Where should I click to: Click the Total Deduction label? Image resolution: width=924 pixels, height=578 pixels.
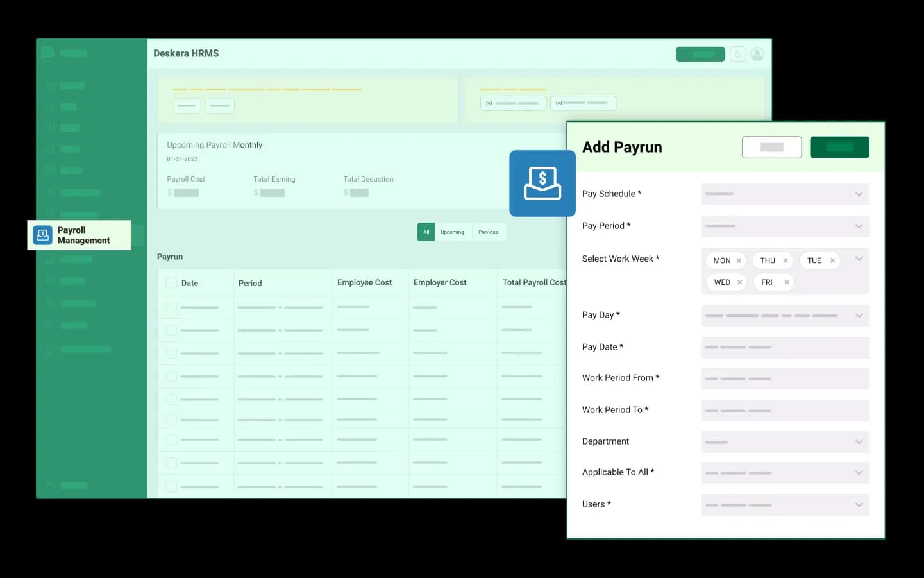click(368, 179)
